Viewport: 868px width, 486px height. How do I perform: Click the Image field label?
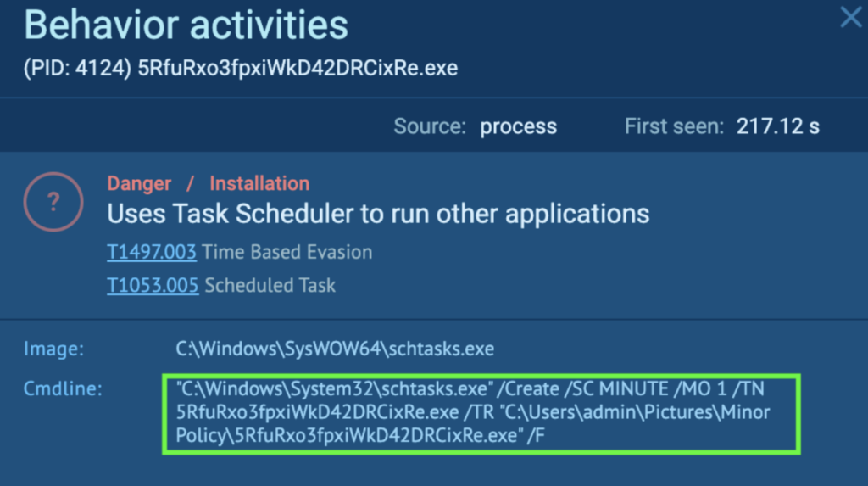[54, 349]
